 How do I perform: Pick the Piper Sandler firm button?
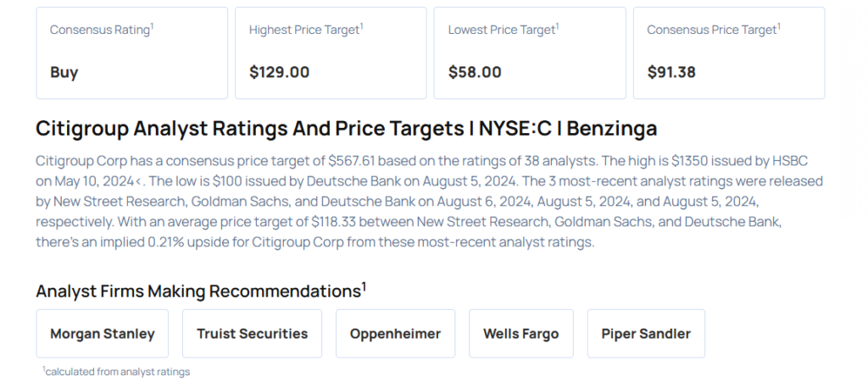pos(646,334)
